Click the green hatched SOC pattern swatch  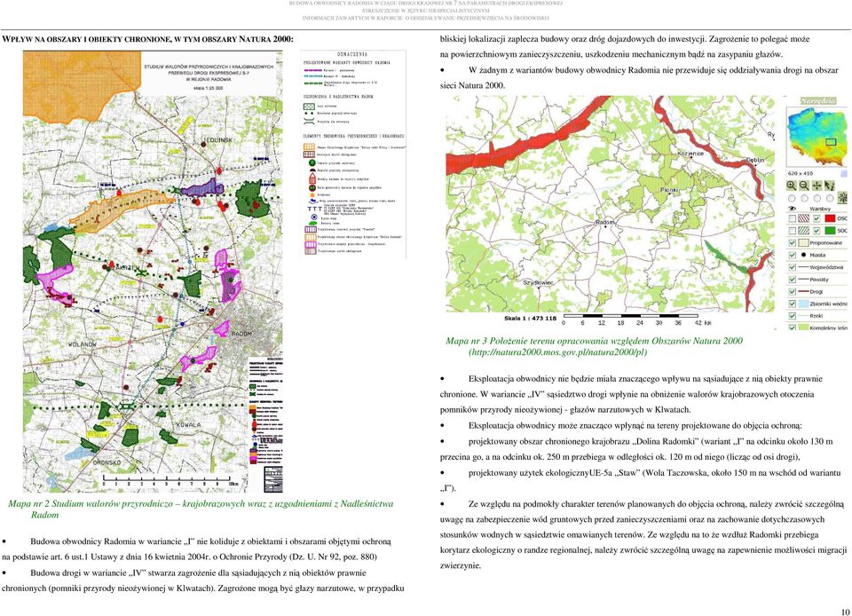[804, 230]
